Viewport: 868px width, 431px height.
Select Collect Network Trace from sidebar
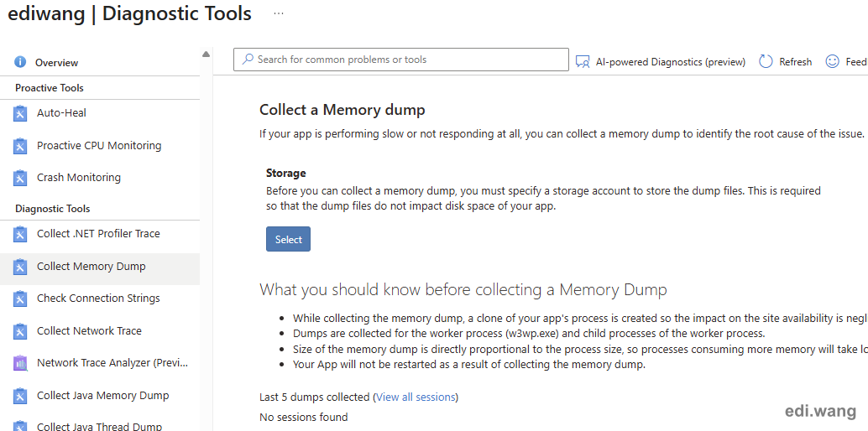[x=89, y=331]
